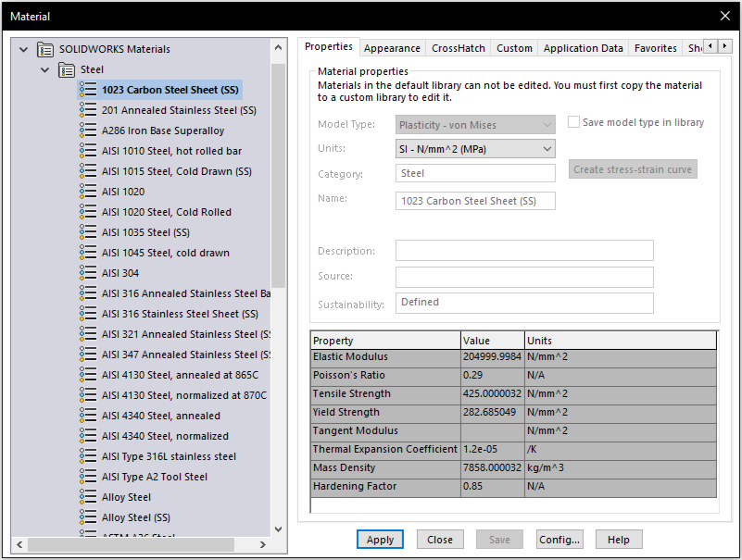Click the Description input field
The image size is (742, 560).
pos(524,250)
